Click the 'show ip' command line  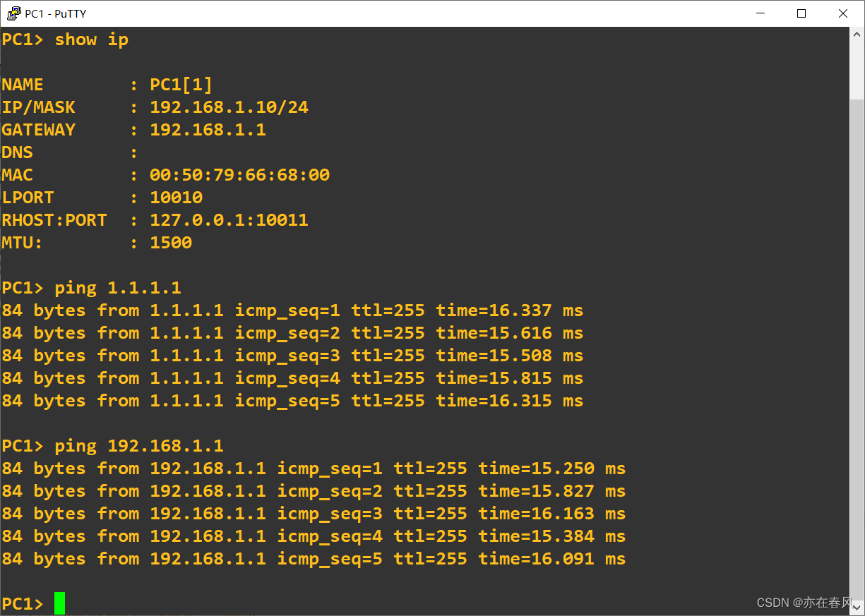tap(65, 40)
